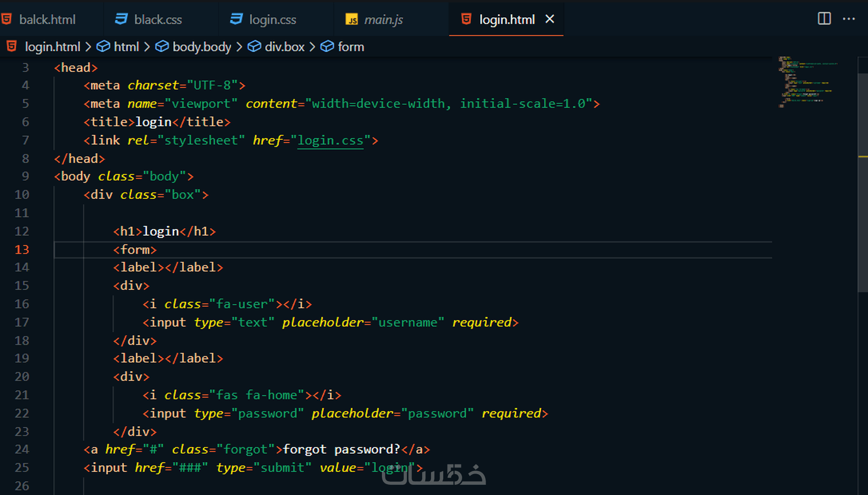The image size is (868, 495).
Task: Click the Split Editor icon top right
Action: [x=824, y=18]
